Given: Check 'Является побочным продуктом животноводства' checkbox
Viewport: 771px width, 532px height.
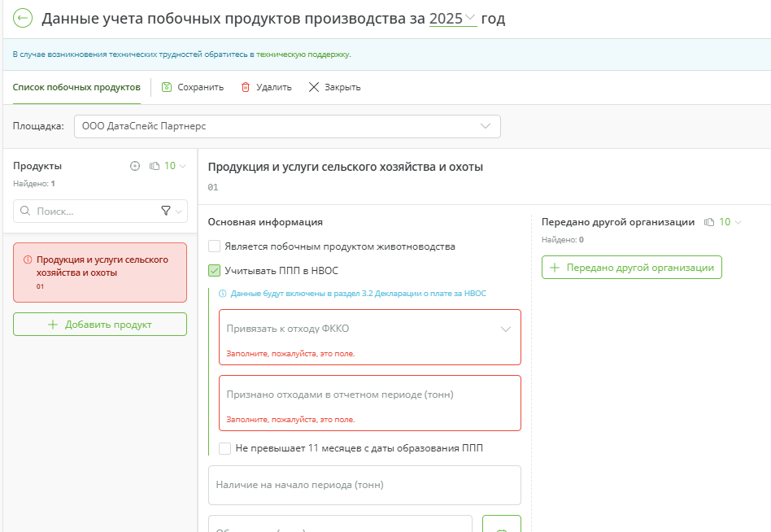Looking at the screenshot, I should click(215, 246).
